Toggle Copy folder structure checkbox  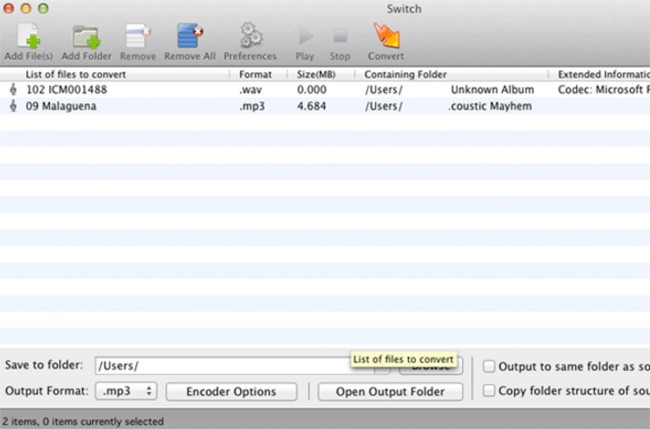coord(489,390)
